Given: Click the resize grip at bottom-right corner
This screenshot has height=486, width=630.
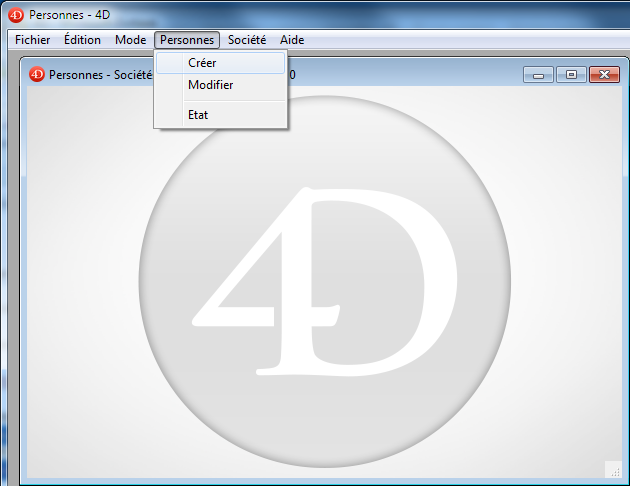Looking at the screenshot, I should 612,469.
